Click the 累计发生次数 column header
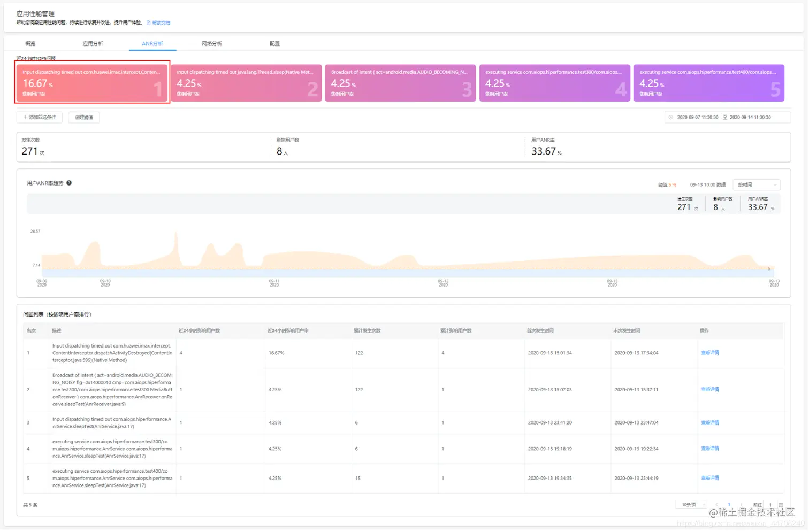 pyautogui.click(x=367, y=330)
